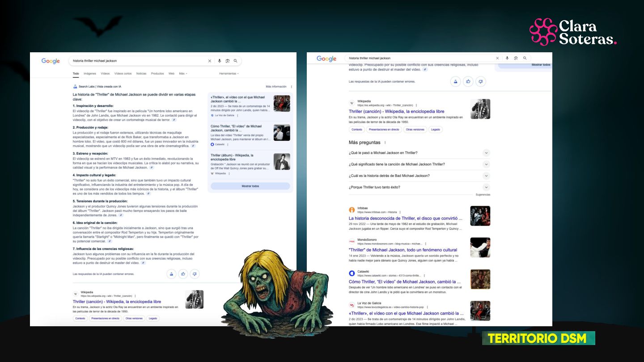Screen dimensions: 644x362
Task: Click thumbnail beside Infobae result
Action: click(x=480, y=216)
